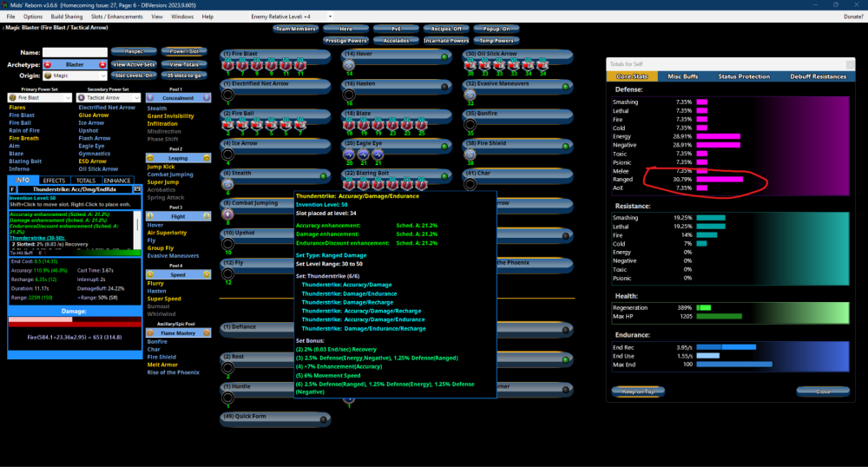Click the Hover power's enhancement slot icon
The height and width of the screenshot is (467, 868).
[349, 65]
